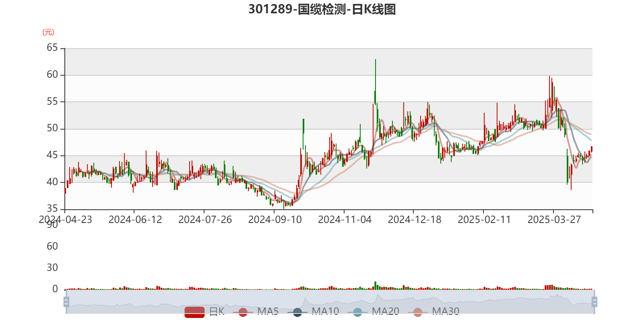Toggle the MA20 line legend item
644x322 pixels.
coord(374,312)
